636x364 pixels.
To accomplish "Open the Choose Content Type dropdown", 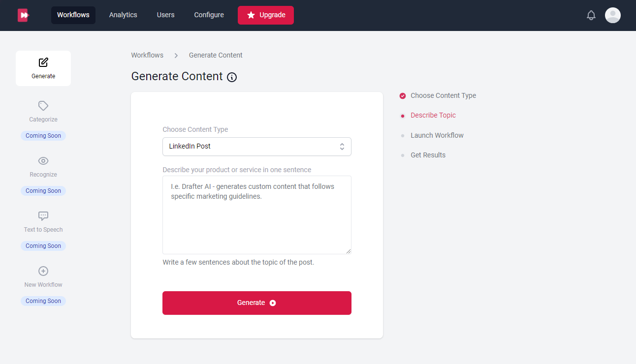I will point(256,146).
